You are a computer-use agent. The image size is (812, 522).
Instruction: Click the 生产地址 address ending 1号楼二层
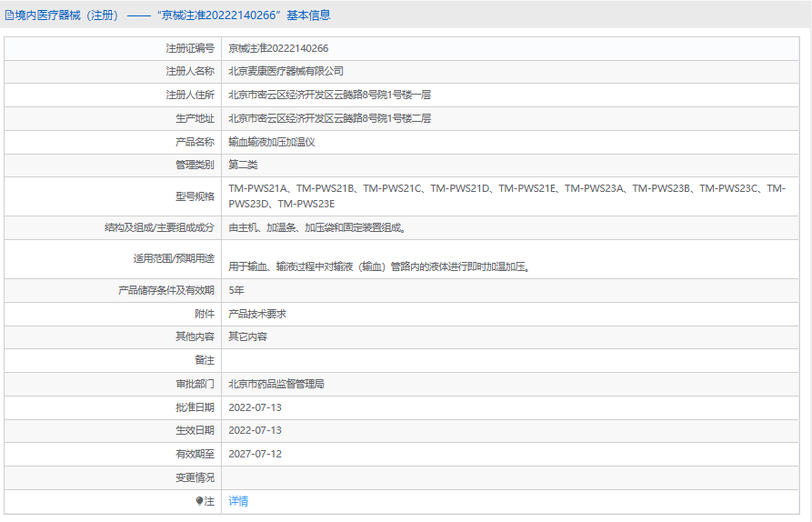pos(330,118)
